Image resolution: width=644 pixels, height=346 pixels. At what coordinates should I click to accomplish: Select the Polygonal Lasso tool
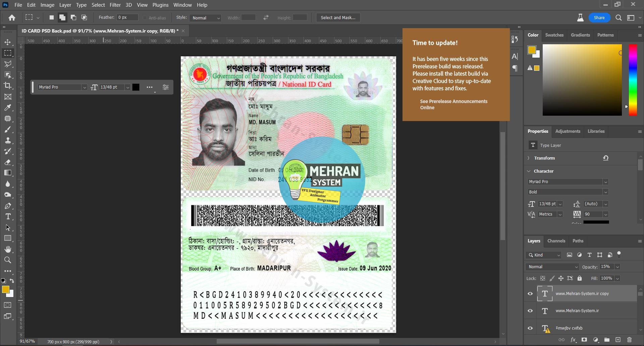[8, 64]
